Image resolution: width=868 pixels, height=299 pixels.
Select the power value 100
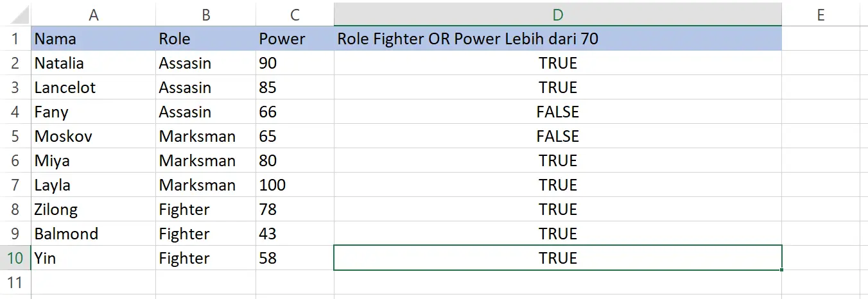295,185
